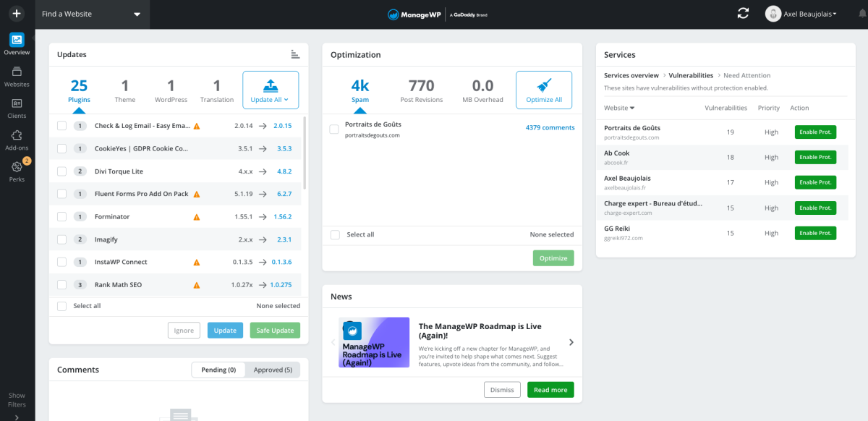The image size is (868, 421).
Task: Open the Update All dropdown button
Action: [x=271, y=90]
